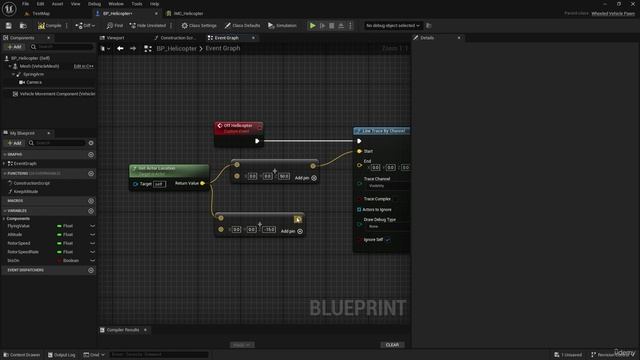
Task: Switch to the TestMap tab
Action: coord(41,13)
